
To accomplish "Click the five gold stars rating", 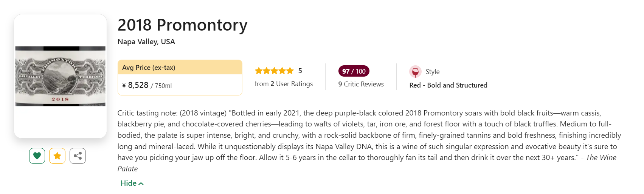I will (274, 71).
